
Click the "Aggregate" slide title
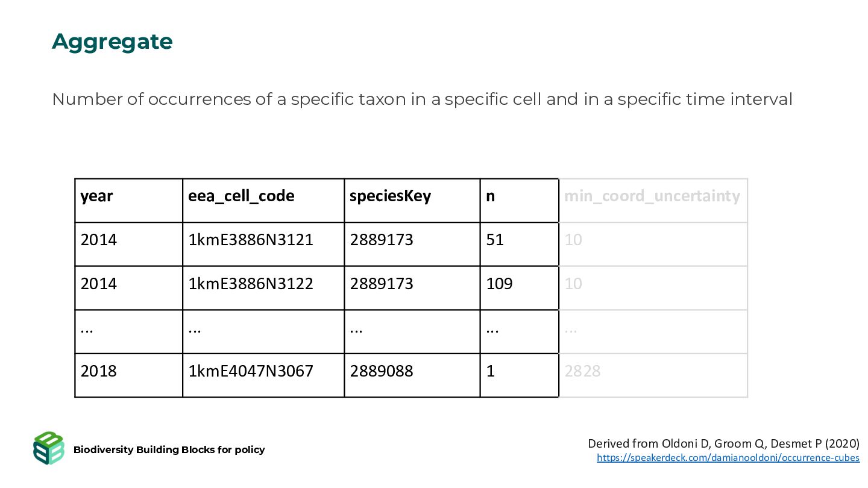coord(112,42)
